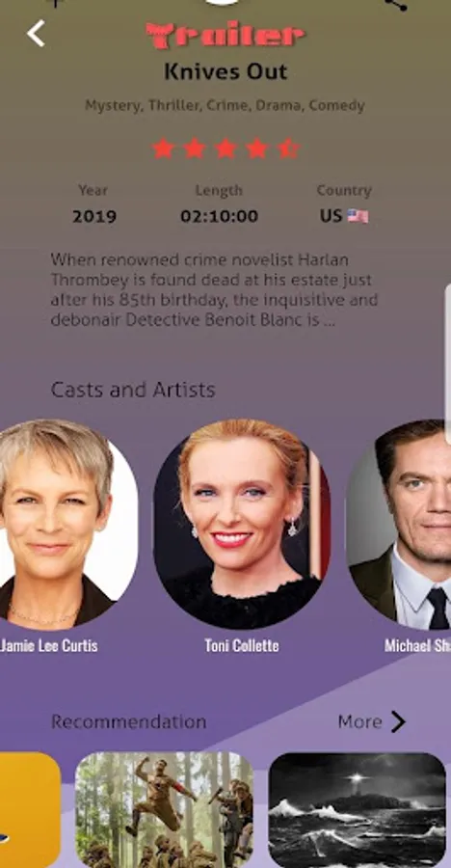Open the forest soldiers recommendation poster
The width and height of the screenshot is (451, 868).
point(165,809)
